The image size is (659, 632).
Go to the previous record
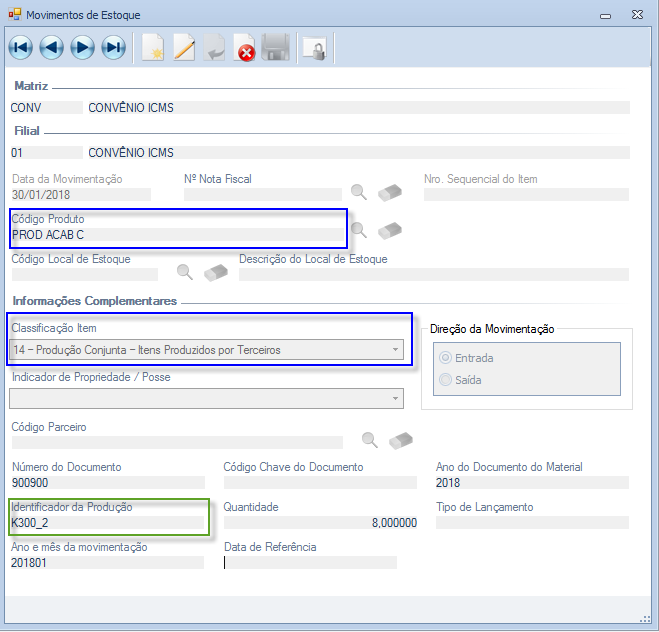point(51,47)
